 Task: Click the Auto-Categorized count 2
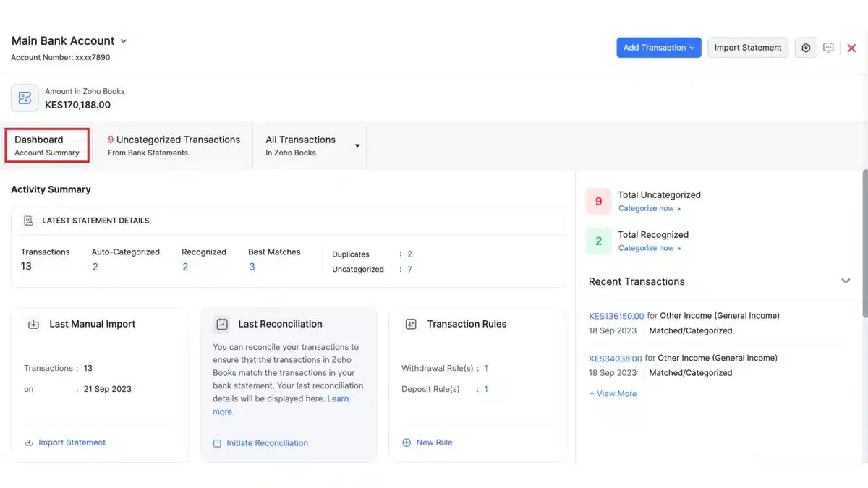(x=95, y=267)
